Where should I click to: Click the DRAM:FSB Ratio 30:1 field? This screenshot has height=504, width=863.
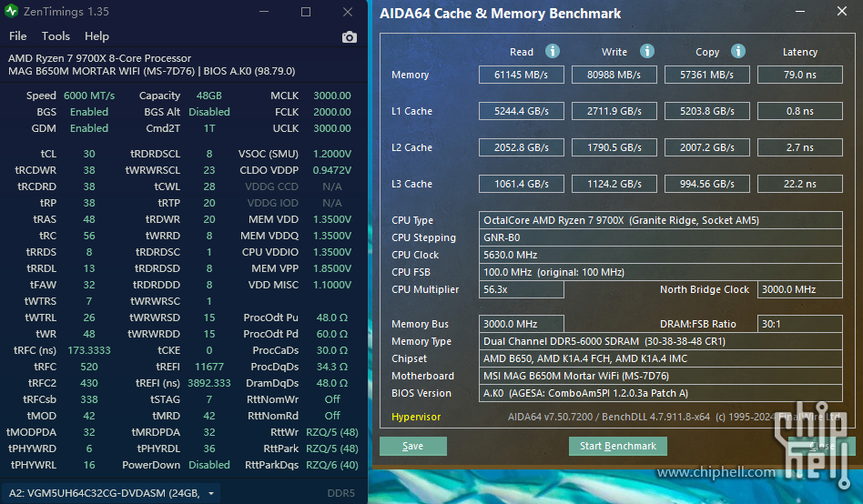(x=799, y=324)
